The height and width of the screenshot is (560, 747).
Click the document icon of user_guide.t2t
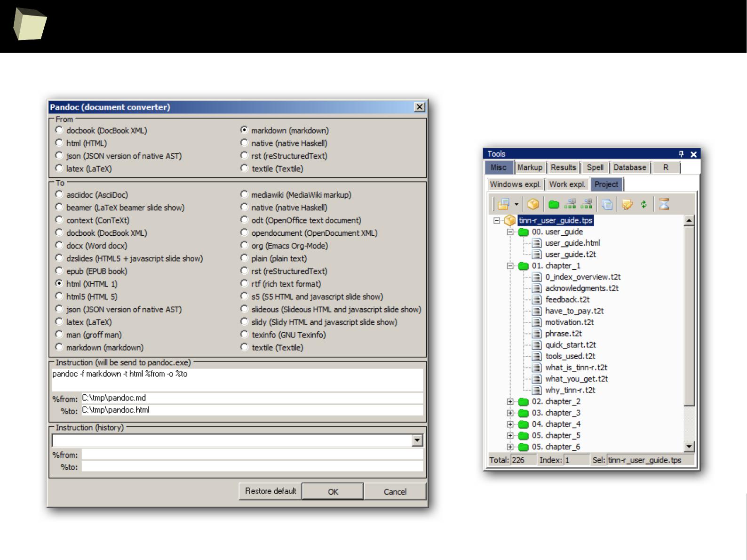tap(536, 255)
